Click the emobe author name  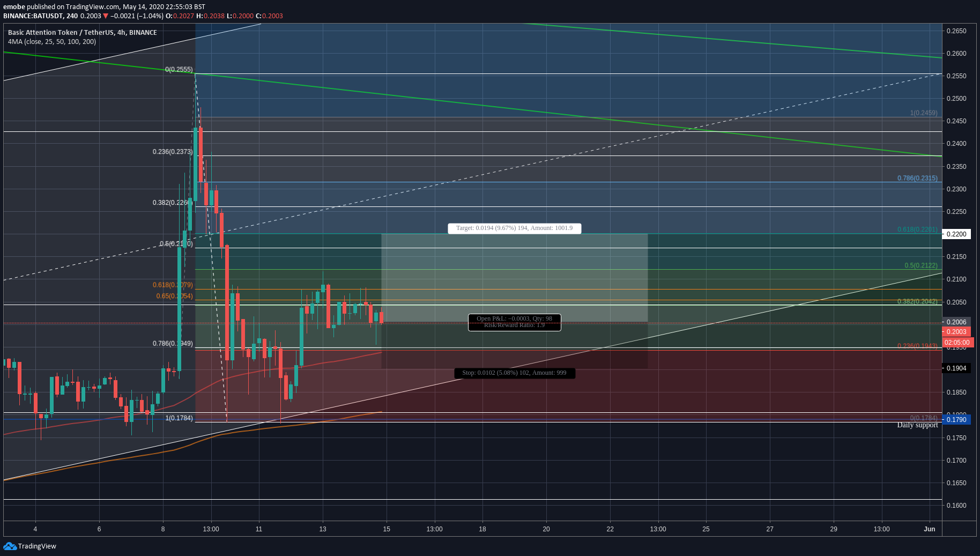[14, 7]
